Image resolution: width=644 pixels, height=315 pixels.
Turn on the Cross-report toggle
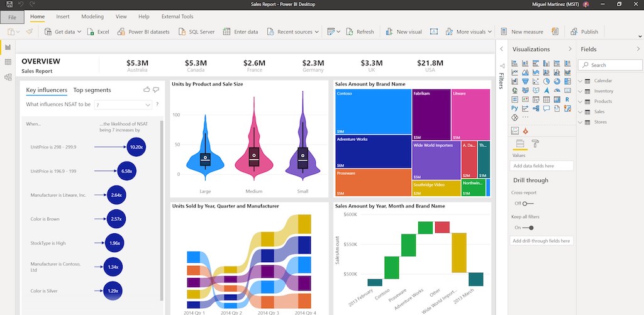527,203
